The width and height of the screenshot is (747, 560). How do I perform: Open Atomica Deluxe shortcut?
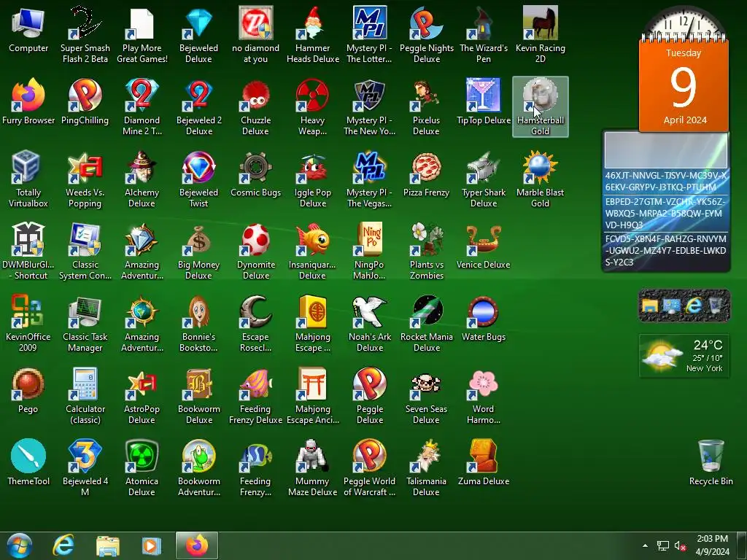(x=142, y=467)
